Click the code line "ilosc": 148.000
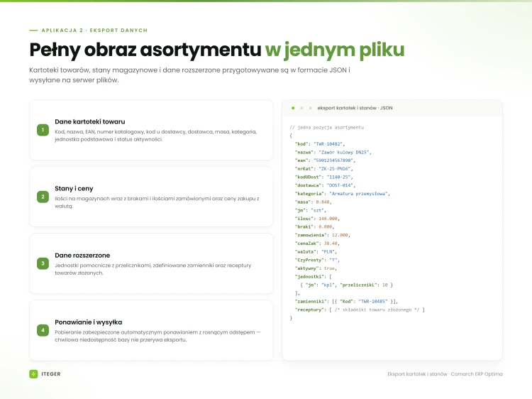 [x=317, y=219]
